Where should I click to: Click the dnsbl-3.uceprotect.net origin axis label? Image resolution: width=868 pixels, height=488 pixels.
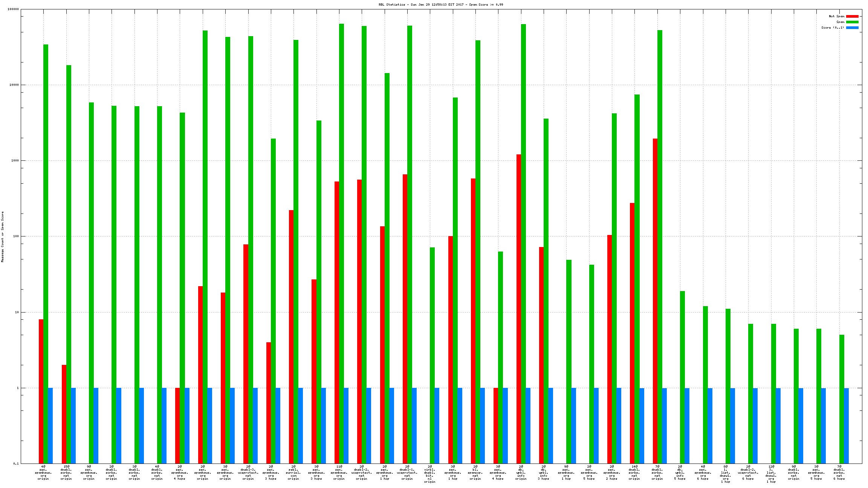click(248, 473)
